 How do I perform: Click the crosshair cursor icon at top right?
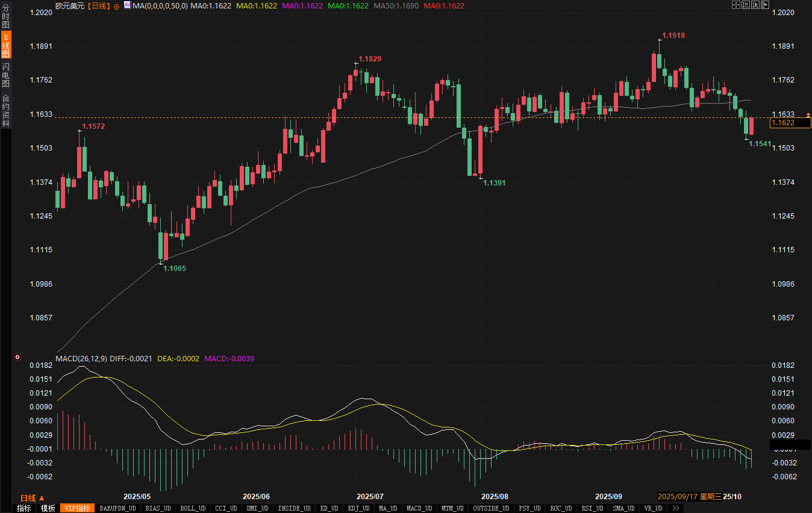pos(735,5)
